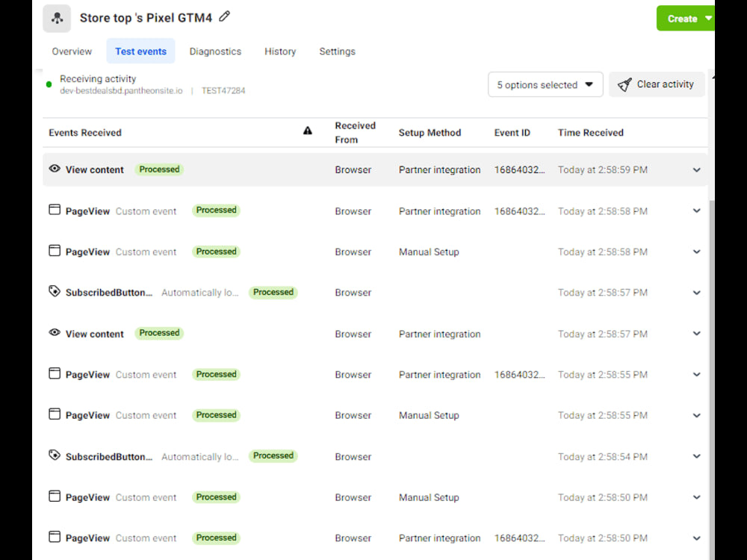Click Event ID 16864032 in 2:58:59 row
Image resolution: width=747 pixels, height=560 pixels.
click(519, 170)
